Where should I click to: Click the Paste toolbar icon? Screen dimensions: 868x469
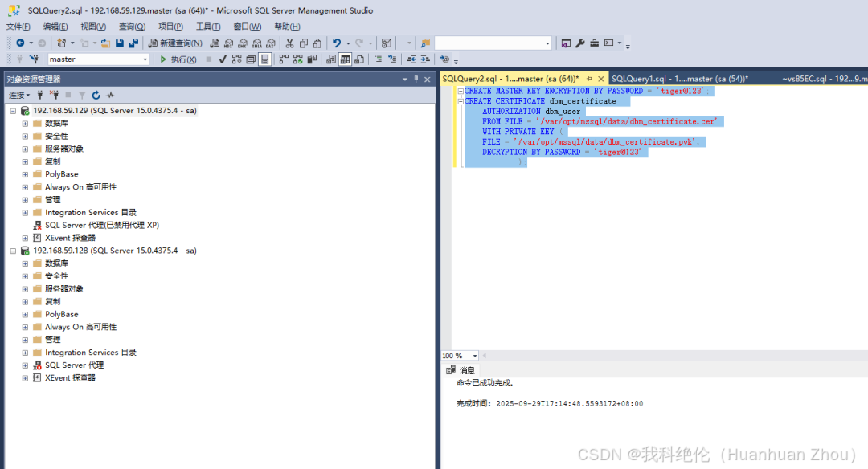317,43
